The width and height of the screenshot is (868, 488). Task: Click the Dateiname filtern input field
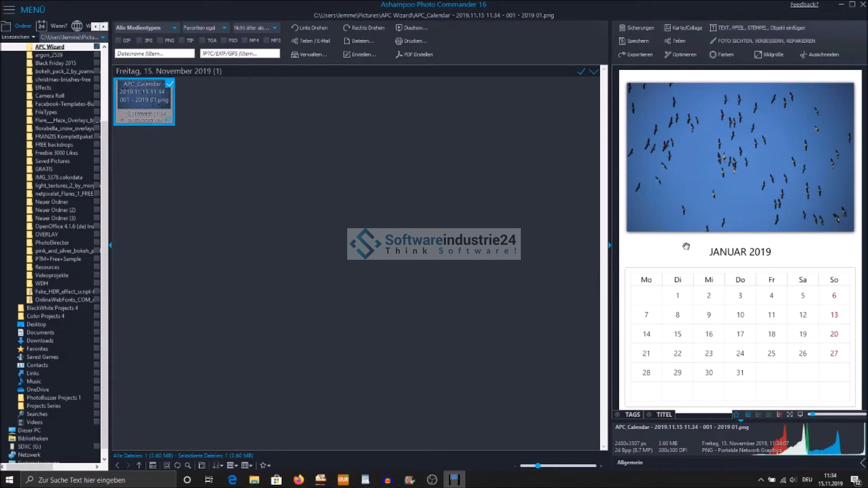154,53
